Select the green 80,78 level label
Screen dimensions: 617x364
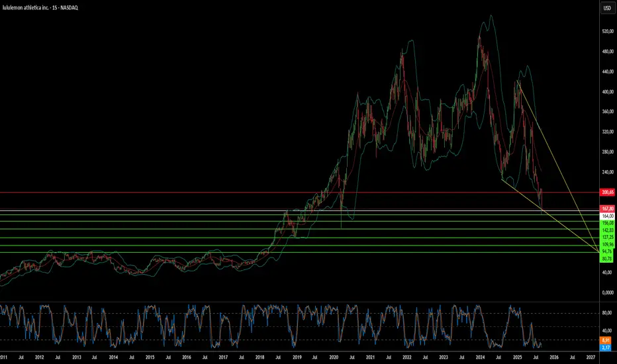coord(607,259)
